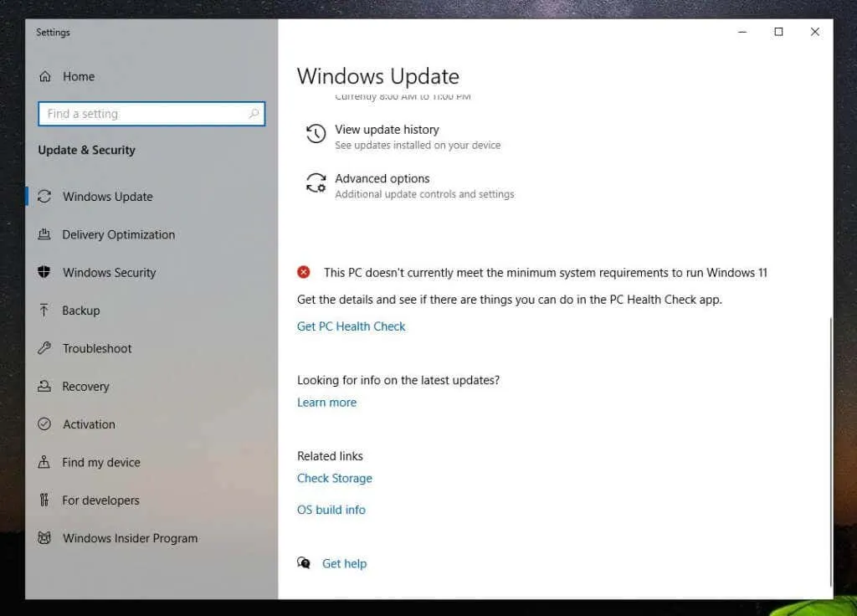Open the Troubleshoot section
This screenshot has height=616, width=857.
coord(45,349)
